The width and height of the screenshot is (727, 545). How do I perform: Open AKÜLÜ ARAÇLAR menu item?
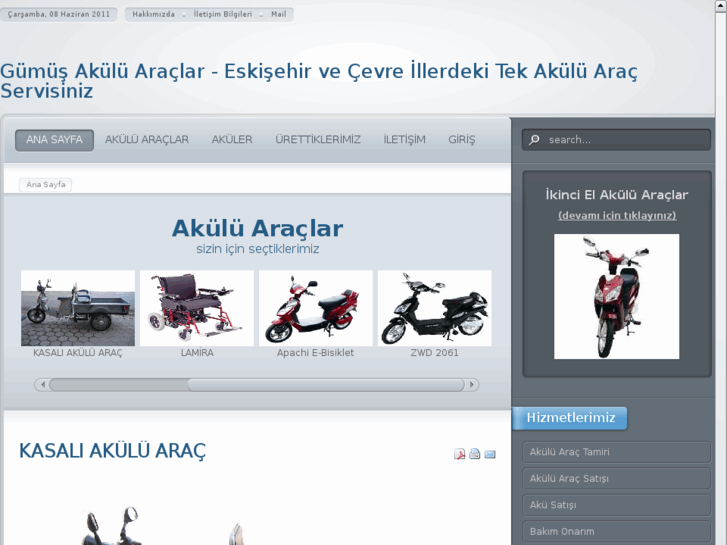[x=147, y=140]
